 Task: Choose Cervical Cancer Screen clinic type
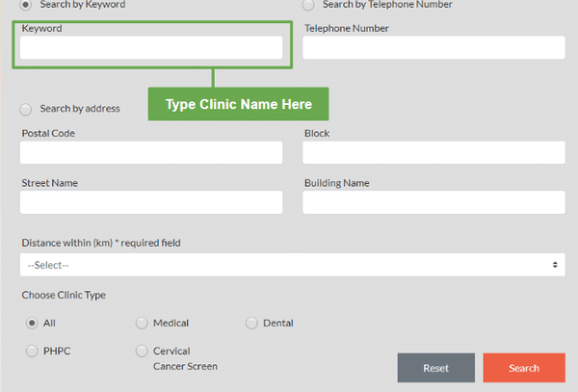142,351
